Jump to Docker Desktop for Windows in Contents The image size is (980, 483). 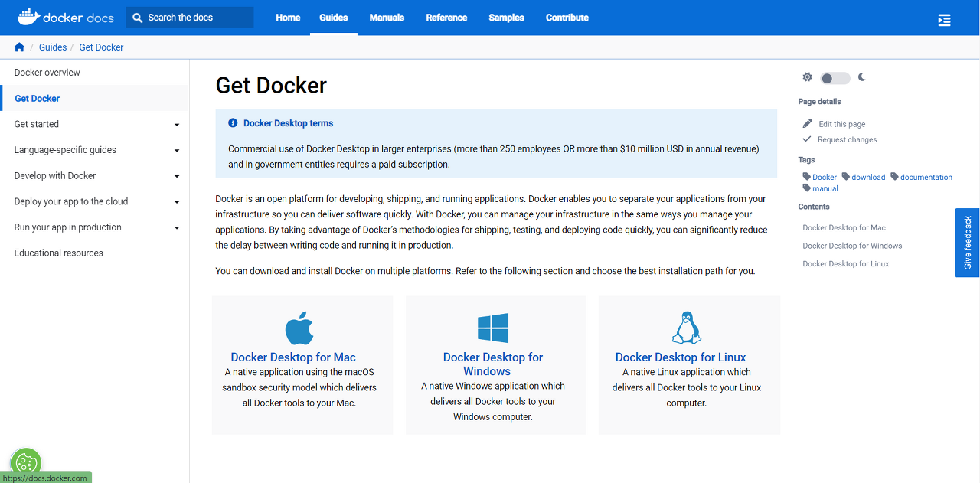[x=852, y=246]
